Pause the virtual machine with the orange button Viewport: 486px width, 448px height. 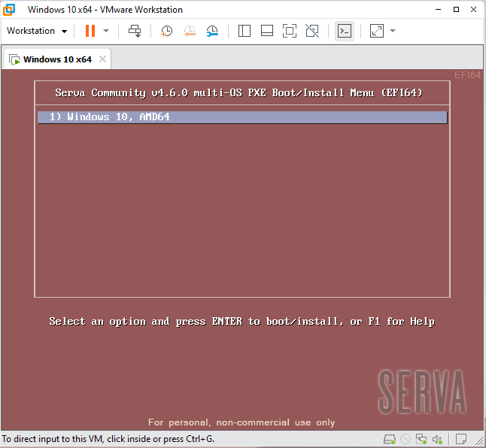tap(90, 31)
